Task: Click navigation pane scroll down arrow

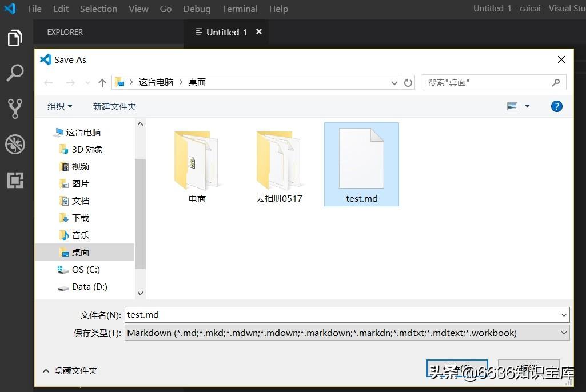Action: 140,293
